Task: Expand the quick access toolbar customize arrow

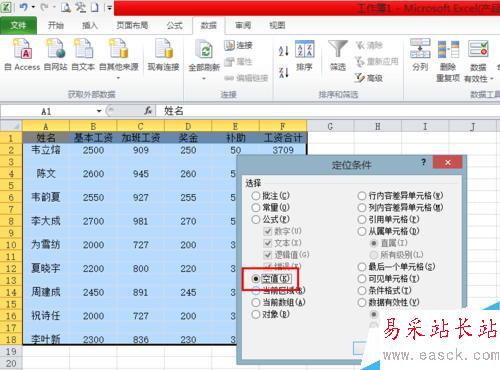Action: click(109, 7)
